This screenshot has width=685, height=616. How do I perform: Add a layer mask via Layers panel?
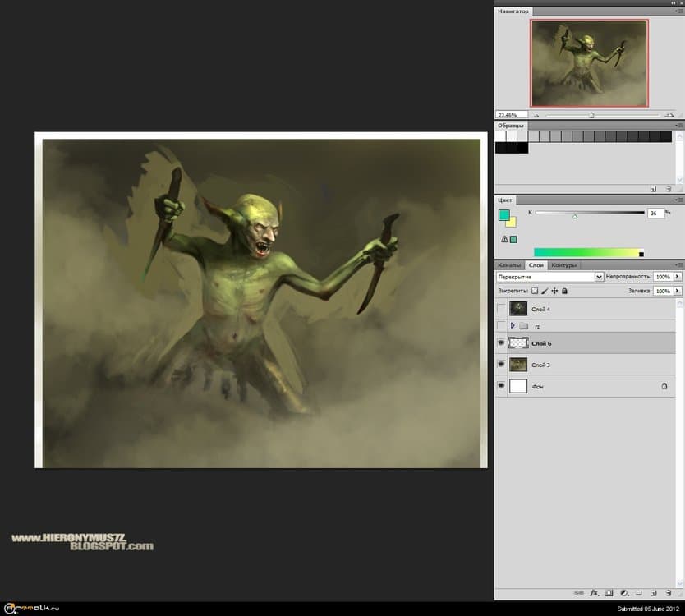[609, 593]
